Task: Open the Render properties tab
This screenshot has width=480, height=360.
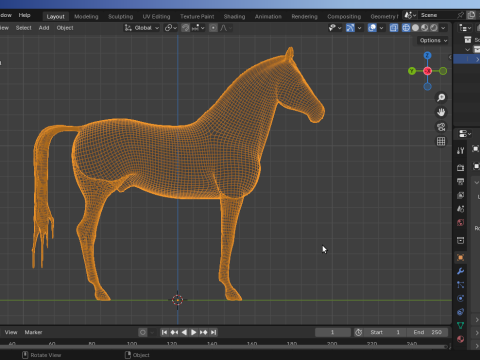Action: tap(461, 168)
